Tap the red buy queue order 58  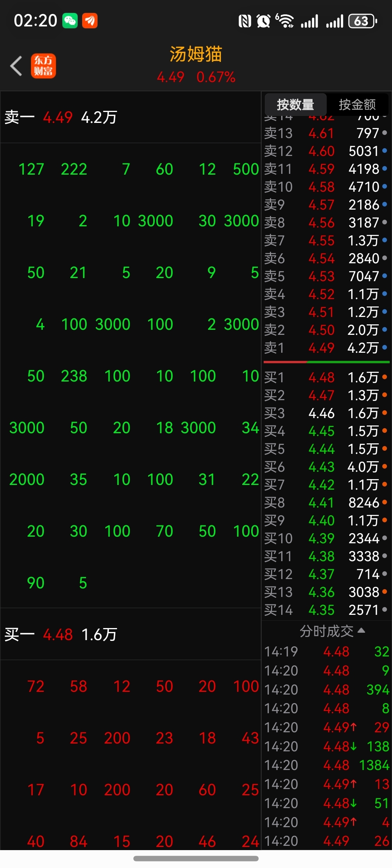[x=79, y=686]
